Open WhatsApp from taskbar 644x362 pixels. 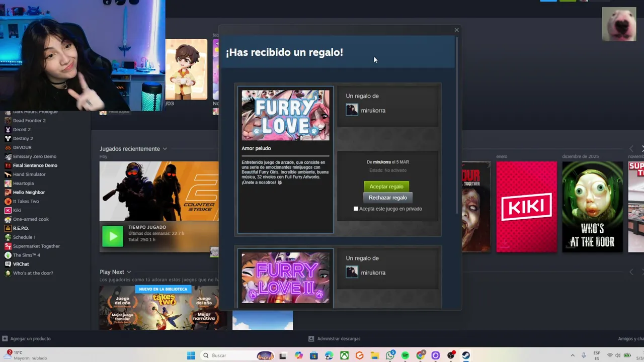(390, 355)
